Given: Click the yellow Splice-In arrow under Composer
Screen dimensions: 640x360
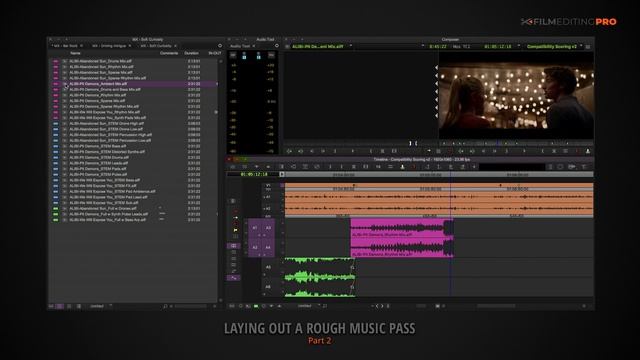Looking at the screenshot, I should [x=428, y=151].
